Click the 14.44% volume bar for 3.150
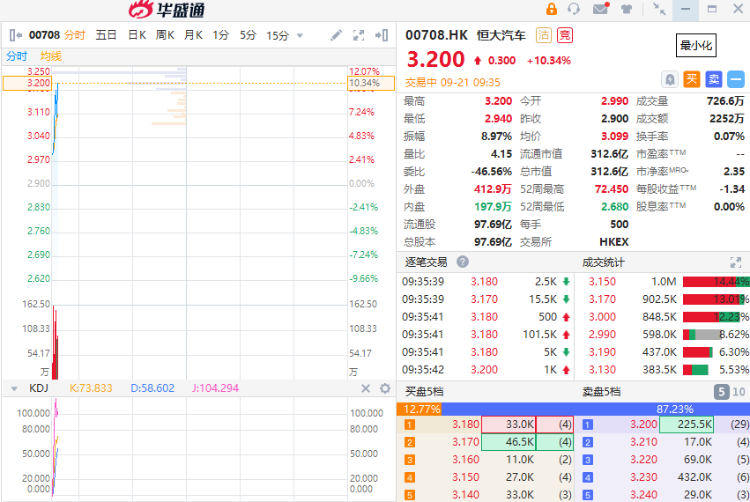Image resolution: width=750 pixels, height=502 pixels. tap(716, 282)
